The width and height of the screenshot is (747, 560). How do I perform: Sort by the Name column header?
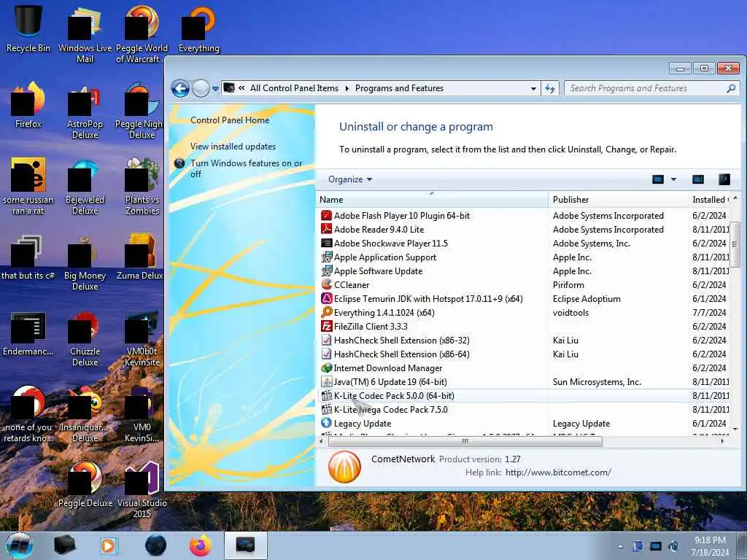point(432,200)
